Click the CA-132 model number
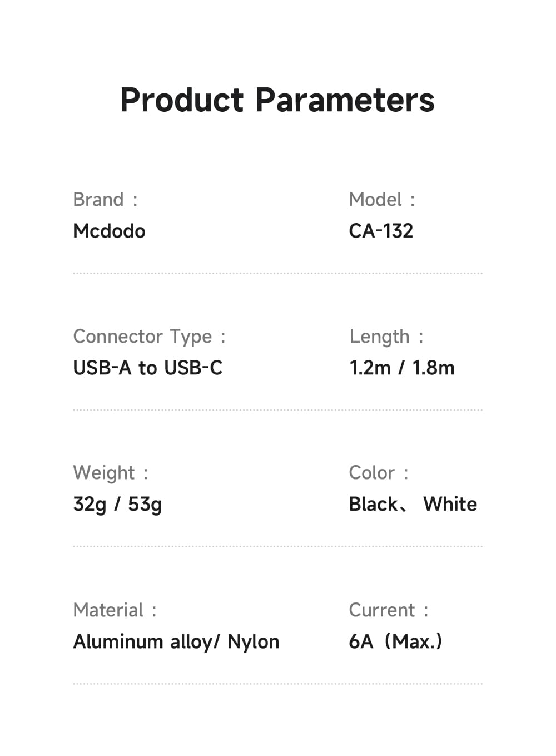Image resolution: width=556 pixels, height=756 pixels. [x=381, y=231]
